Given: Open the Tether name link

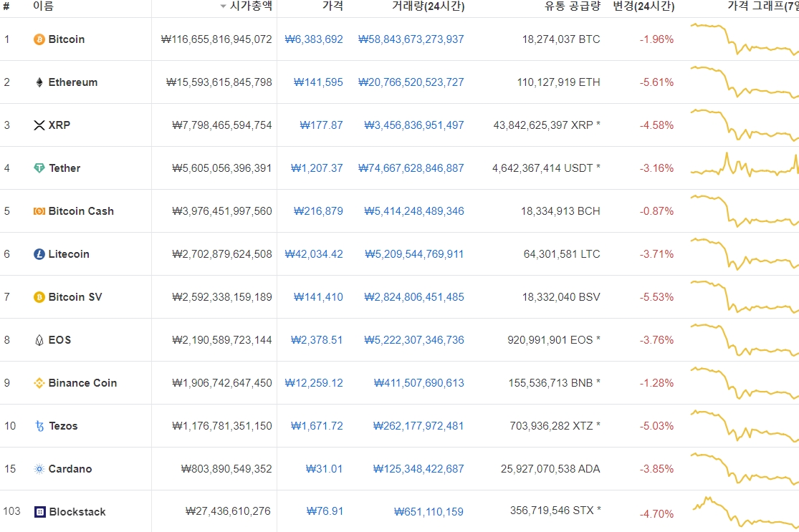Looking at the screenshot, I should pos(64,168).
